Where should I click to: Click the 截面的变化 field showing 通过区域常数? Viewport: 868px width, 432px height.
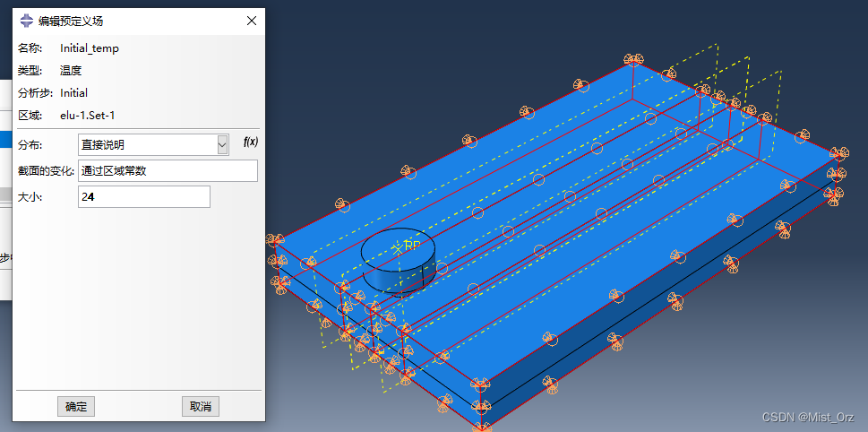[x=168, y=171]
